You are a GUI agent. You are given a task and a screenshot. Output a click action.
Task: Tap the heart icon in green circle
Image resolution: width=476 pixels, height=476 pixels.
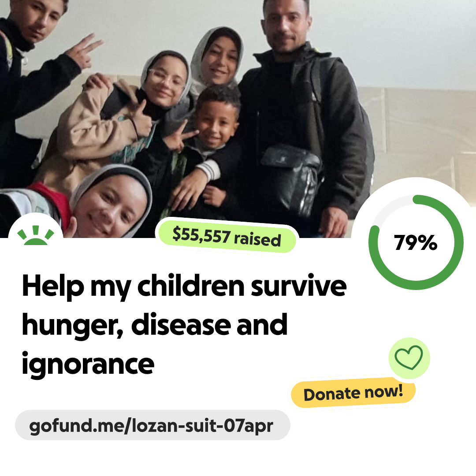409,358
